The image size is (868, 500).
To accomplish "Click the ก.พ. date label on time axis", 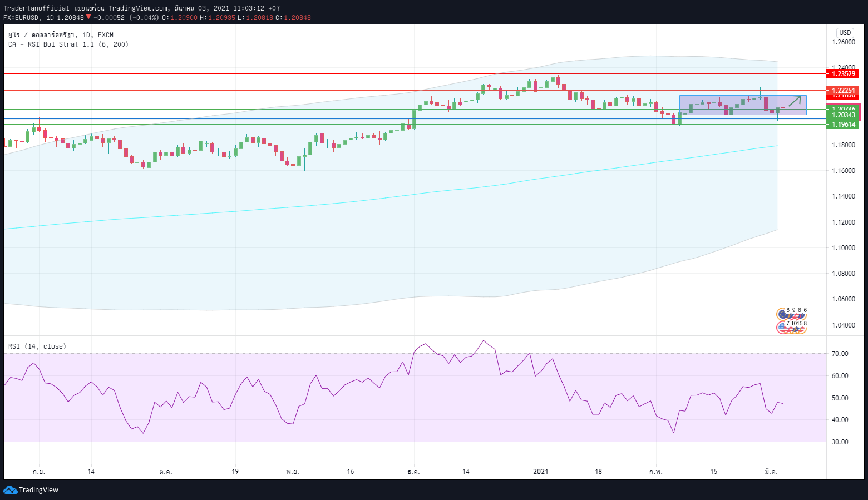I will click(656, 472).
